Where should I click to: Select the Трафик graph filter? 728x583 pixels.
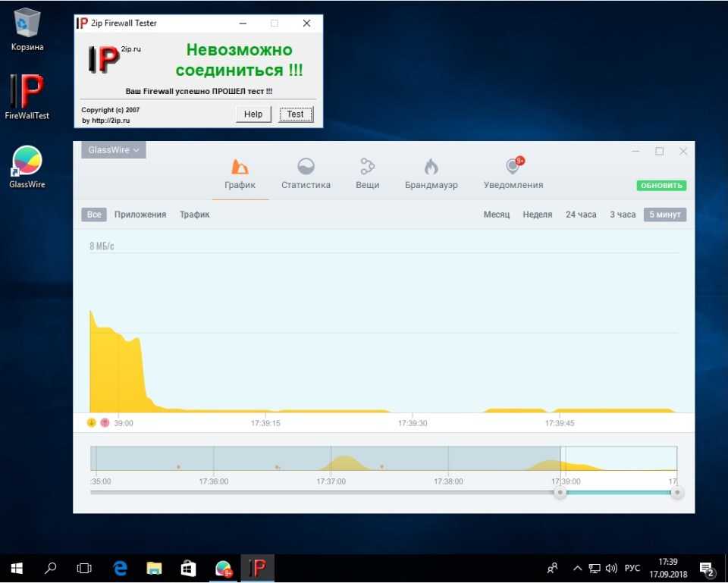(195, 215)
